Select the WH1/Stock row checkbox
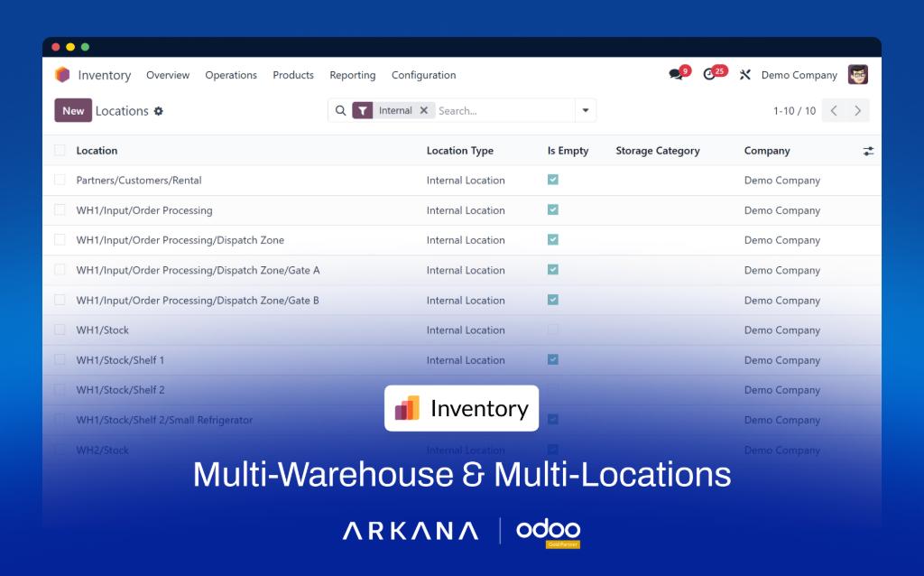The height and width of the screenshot is (576, 924). (60, 330)
